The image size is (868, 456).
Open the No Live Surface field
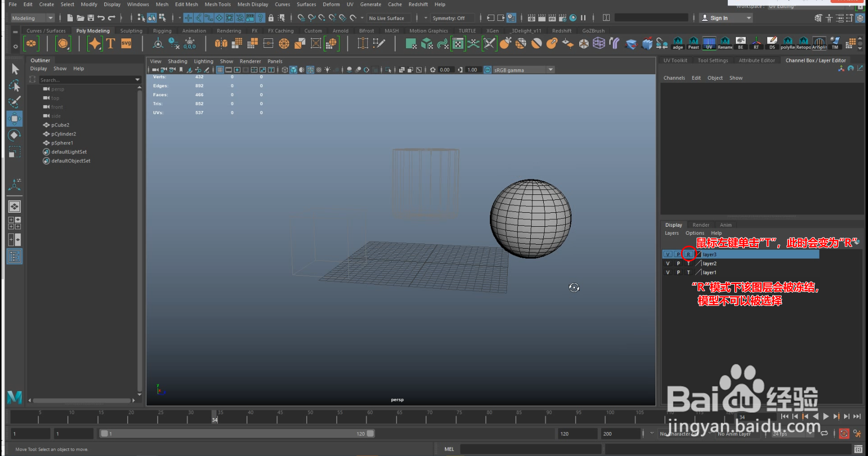point(389,18)
